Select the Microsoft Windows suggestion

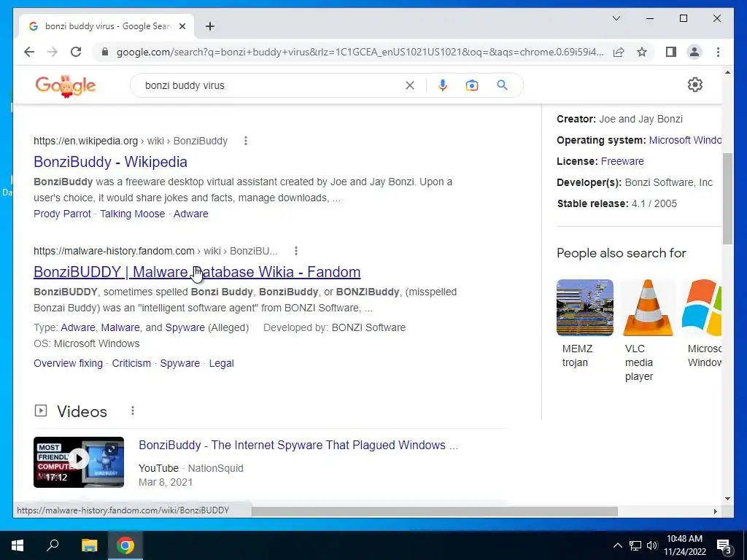tap(702, 324)
